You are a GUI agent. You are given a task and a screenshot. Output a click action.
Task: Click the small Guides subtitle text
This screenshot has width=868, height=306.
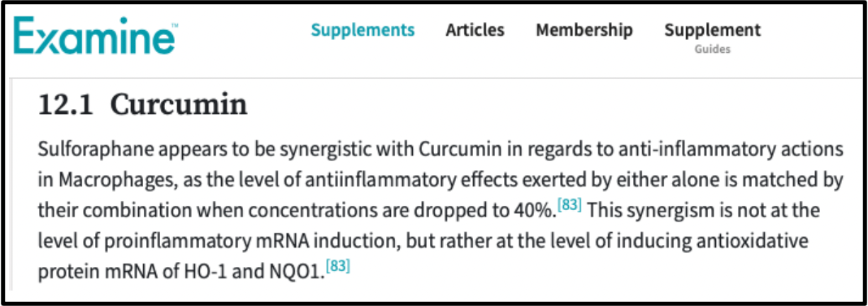click(713, 50)
